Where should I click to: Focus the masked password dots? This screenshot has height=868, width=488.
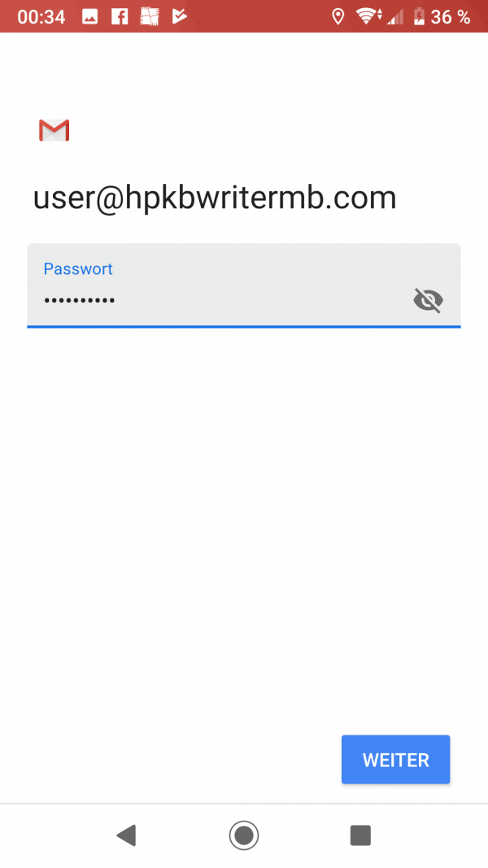pos(80,301)
